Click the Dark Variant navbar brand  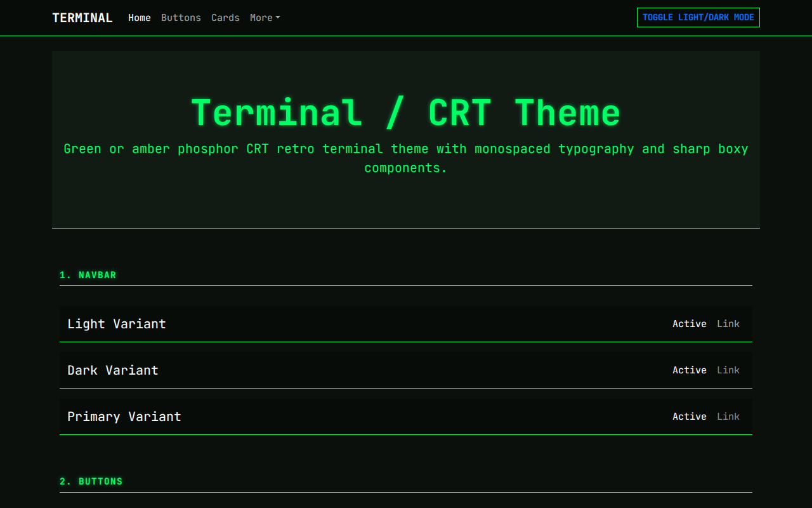click(113, 370)
